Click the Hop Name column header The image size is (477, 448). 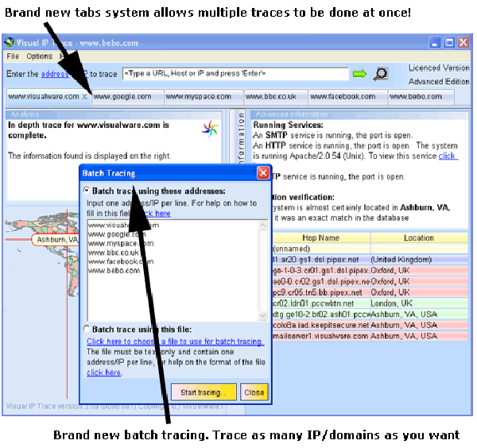321,238
